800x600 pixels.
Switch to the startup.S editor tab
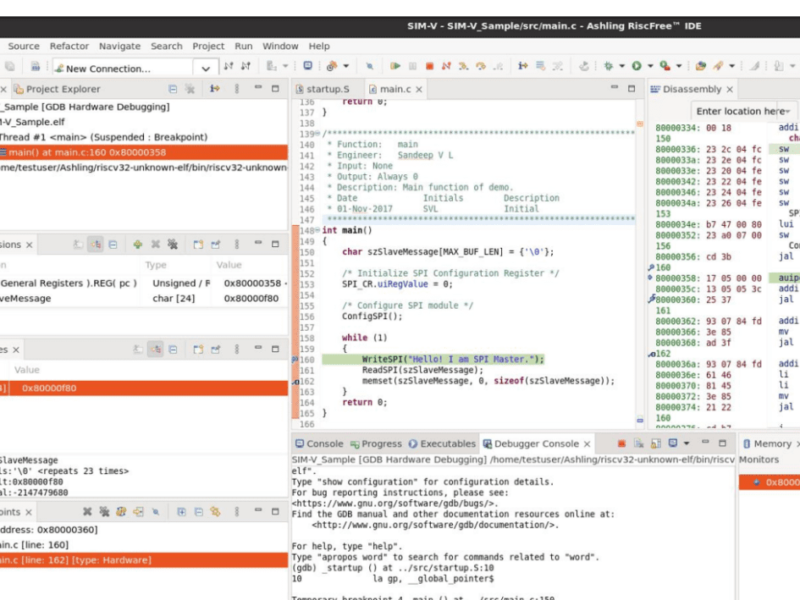(x=324, y=87)
